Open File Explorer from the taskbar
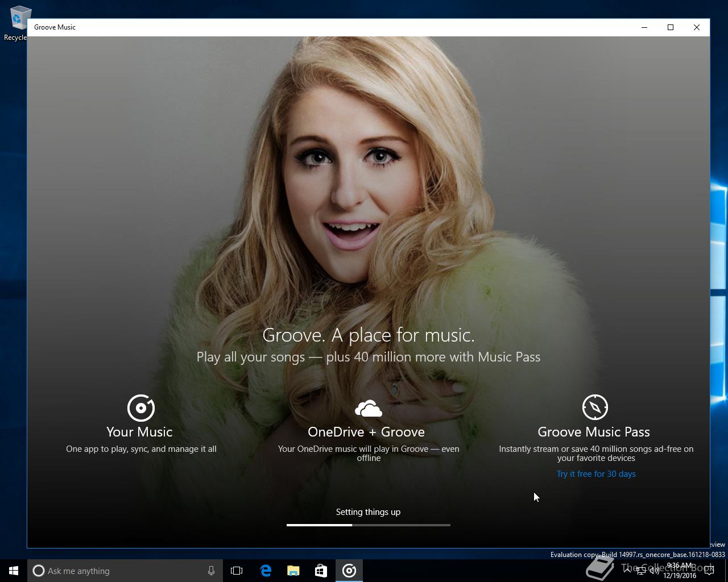 293,571
